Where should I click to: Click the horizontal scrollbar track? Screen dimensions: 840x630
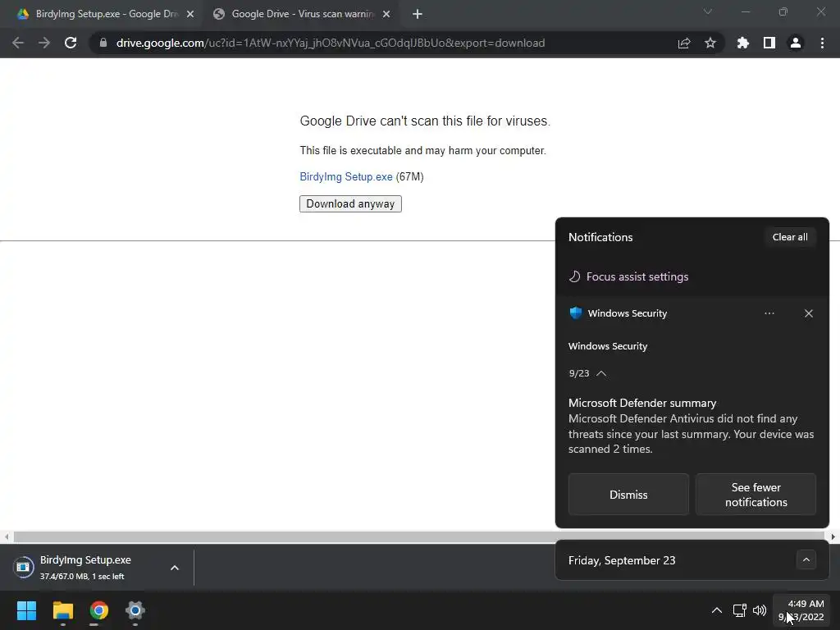419,536
